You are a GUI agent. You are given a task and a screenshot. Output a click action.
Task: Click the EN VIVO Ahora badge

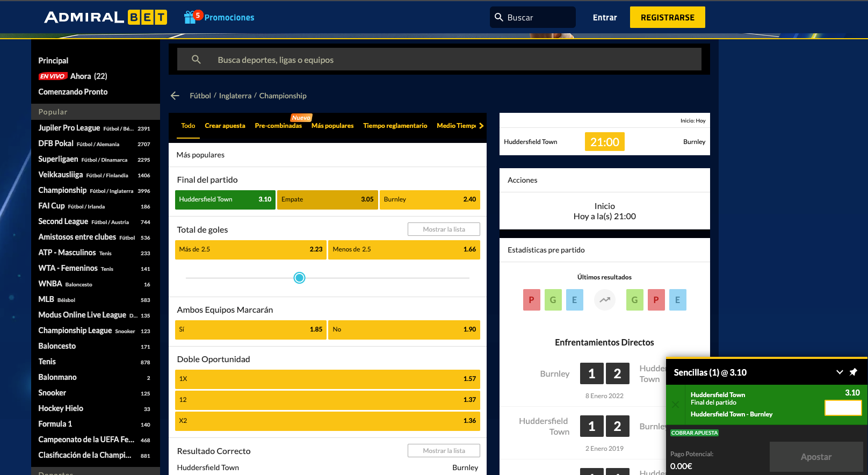click(x=53, y=76)
